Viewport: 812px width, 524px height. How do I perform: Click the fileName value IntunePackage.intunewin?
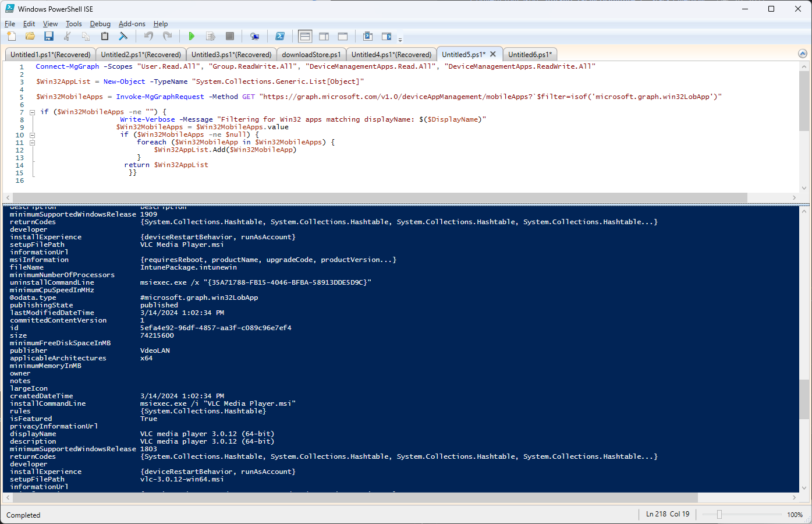point(189,267)
